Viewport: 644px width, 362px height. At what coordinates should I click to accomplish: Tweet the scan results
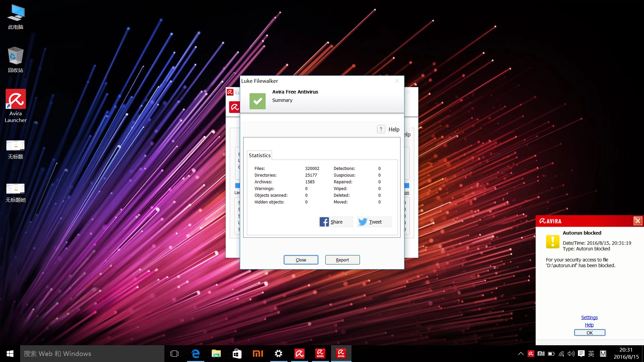tap(374, 222)
